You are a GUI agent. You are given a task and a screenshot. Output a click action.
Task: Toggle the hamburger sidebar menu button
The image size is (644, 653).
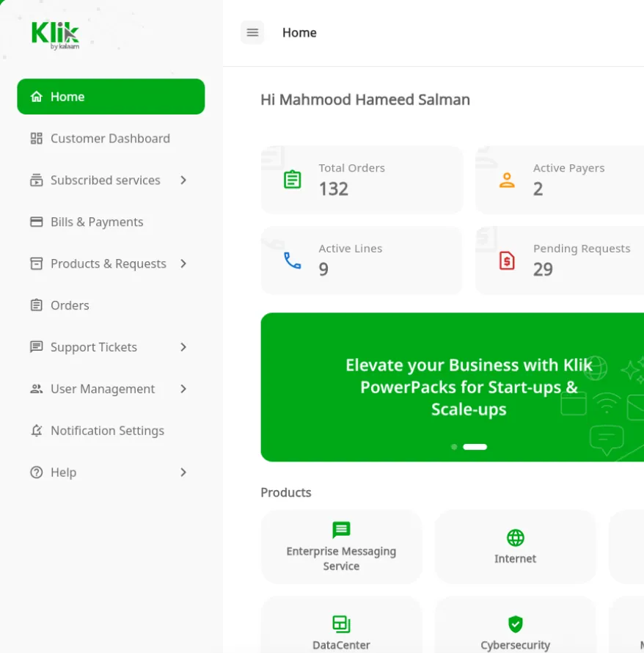point(252,32)
